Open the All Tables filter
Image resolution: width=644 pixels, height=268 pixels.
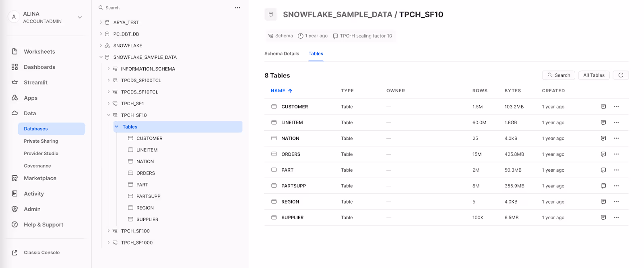click(594, 75)
